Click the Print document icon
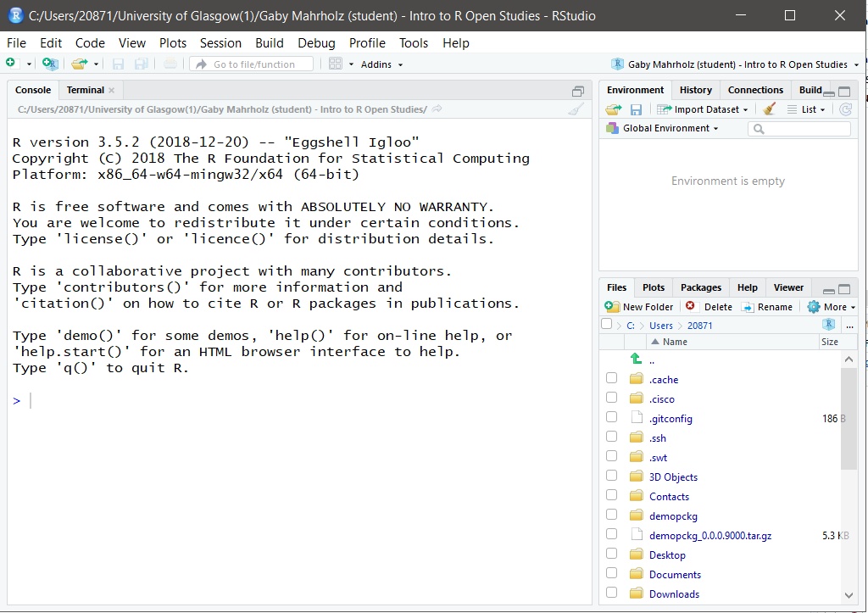The height and width of the screenshot is (613, 868). tap(170, 64)
